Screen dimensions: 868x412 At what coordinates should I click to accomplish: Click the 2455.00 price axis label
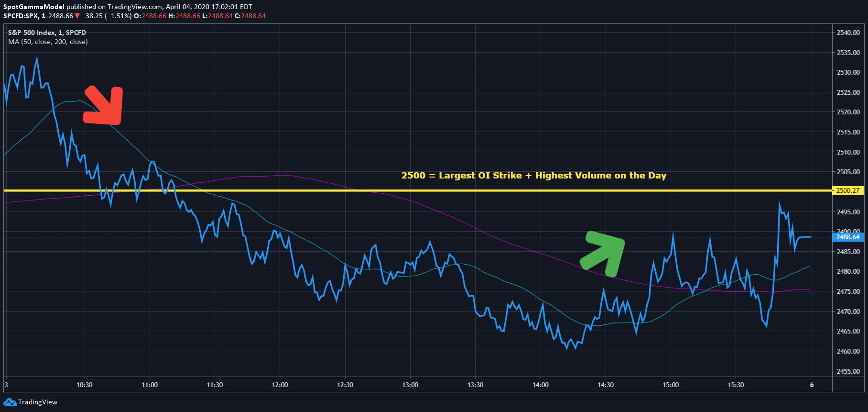(x=848, y=371)
